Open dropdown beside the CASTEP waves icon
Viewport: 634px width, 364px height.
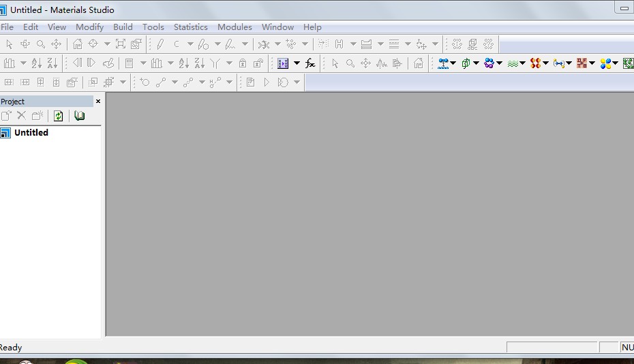[522, 63]
